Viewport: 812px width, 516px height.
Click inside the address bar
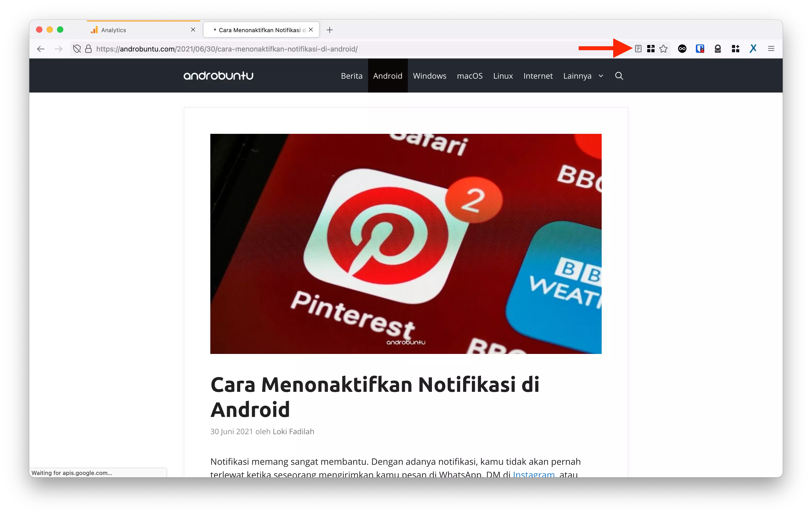[x=303, y=49]
